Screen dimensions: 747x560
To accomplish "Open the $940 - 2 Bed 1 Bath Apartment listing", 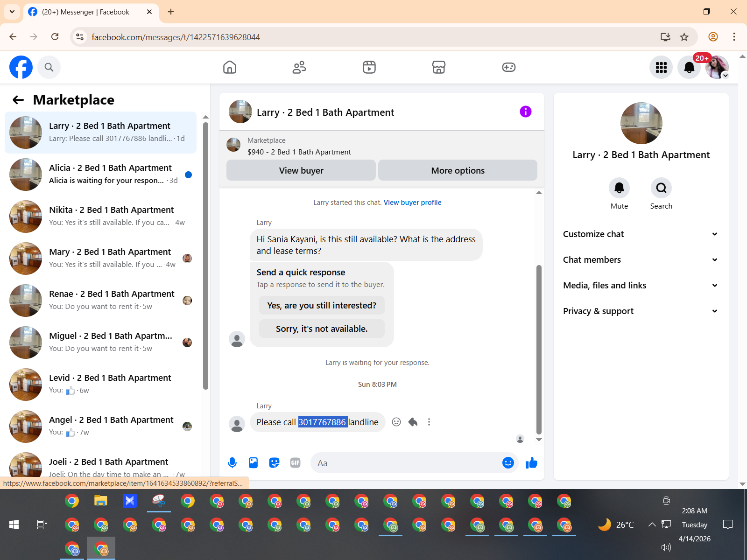I will [299, 152].
